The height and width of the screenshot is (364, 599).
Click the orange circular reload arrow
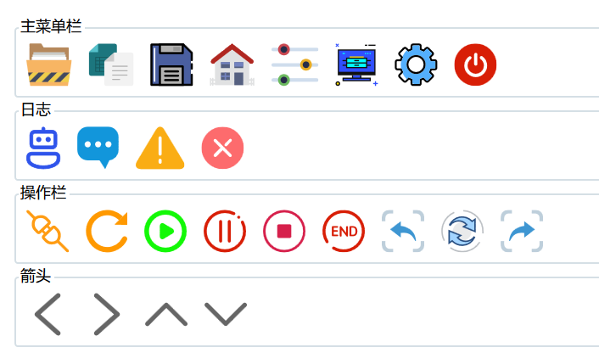107,231
